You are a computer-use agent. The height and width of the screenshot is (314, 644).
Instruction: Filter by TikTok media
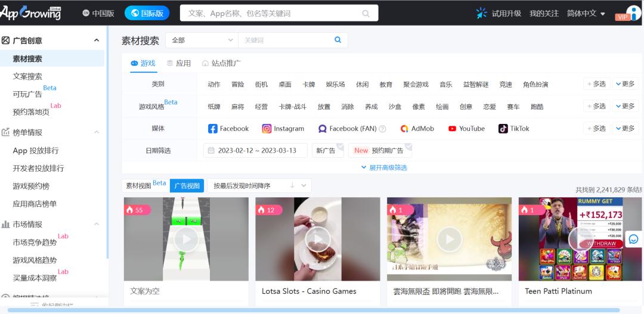514,129
